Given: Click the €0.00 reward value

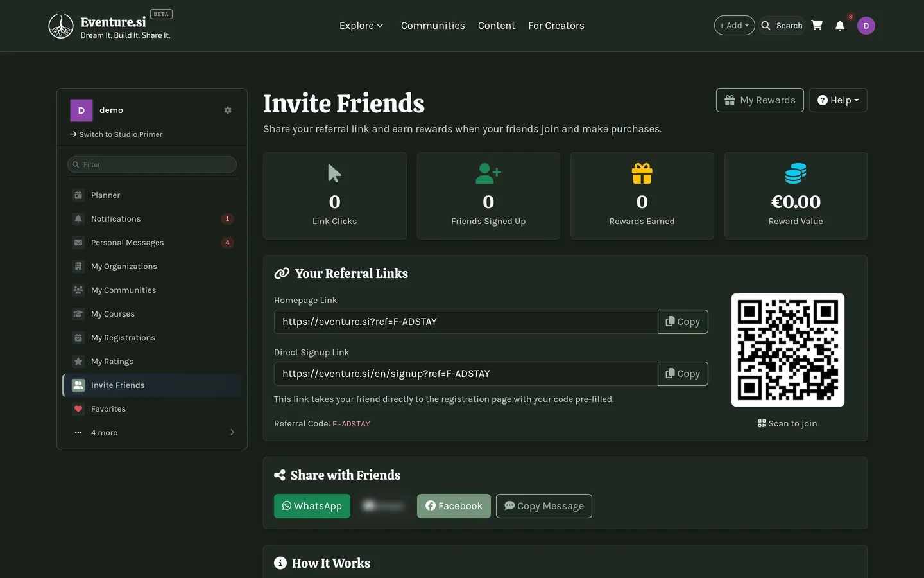Looking at the screenshot, I should (796, 202).
